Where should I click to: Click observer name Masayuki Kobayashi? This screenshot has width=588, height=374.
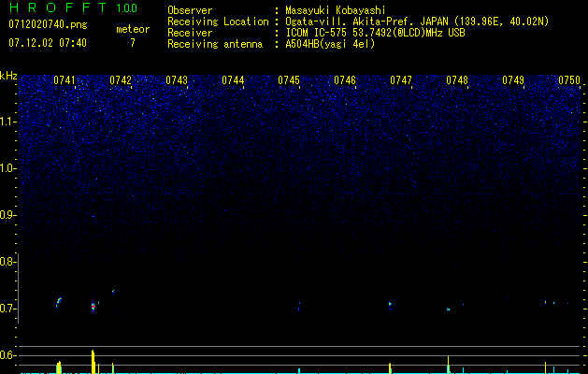coord(336,10)
